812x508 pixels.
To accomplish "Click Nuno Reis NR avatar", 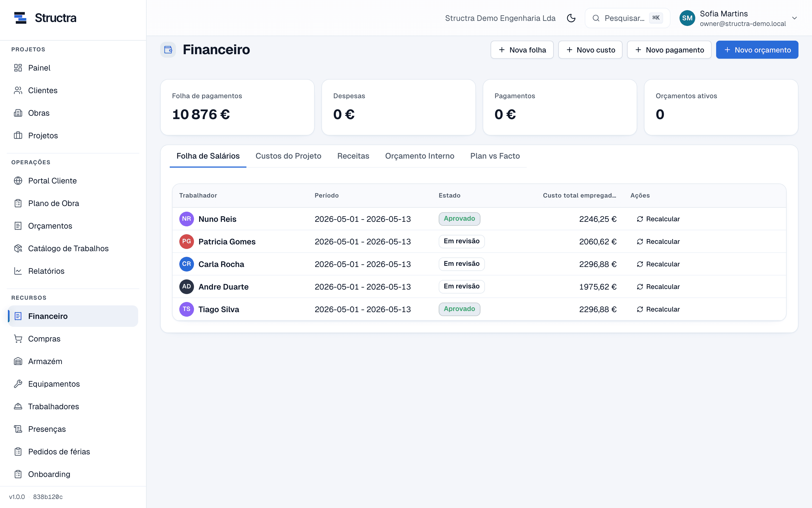I will tap(187, 219).
